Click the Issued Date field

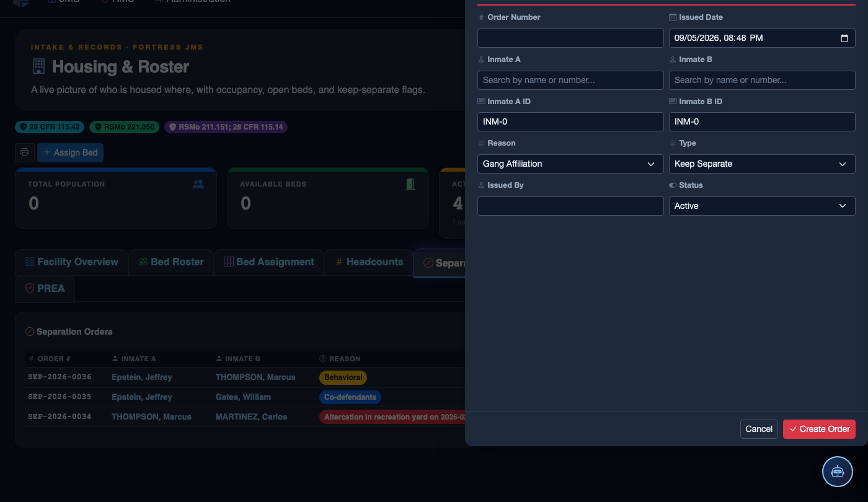click(x=762, y=38)
